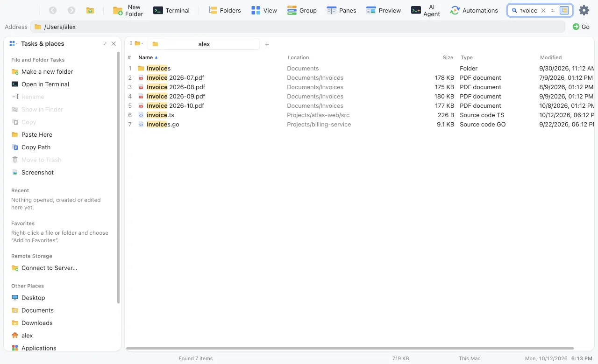Clear the search with the X
Screen dimensions: 598x364
[543, 10]
